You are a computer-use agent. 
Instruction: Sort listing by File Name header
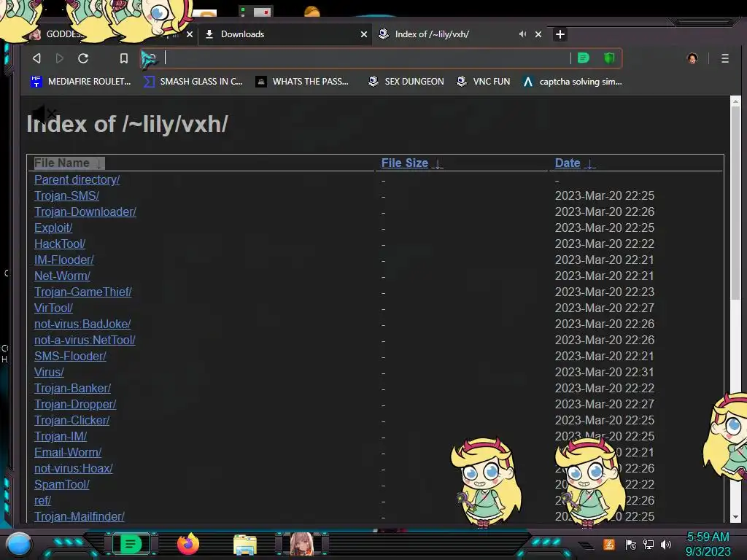(x=69, y=163)
